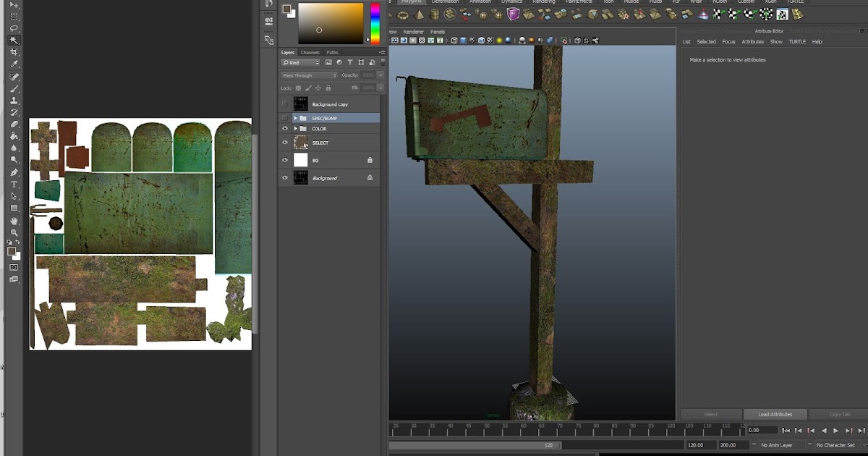
Task: Open the layer Fill dropdown arrow
Action: (381, 88)
